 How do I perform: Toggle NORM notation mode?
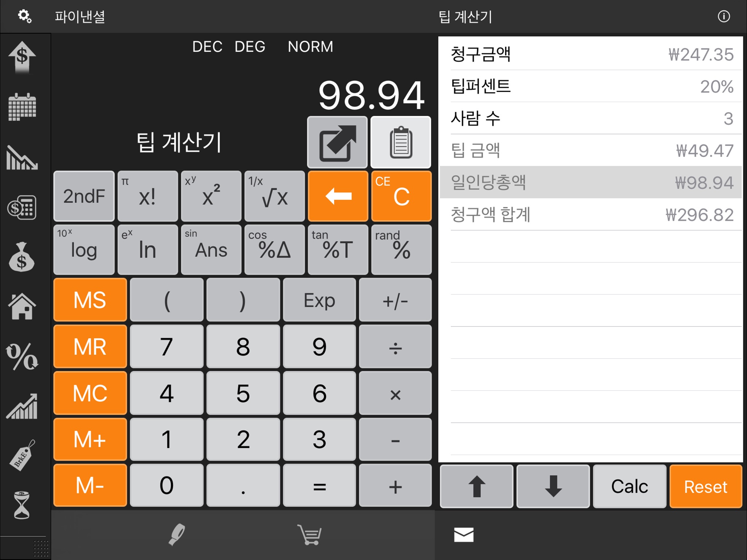pos(310,47)
